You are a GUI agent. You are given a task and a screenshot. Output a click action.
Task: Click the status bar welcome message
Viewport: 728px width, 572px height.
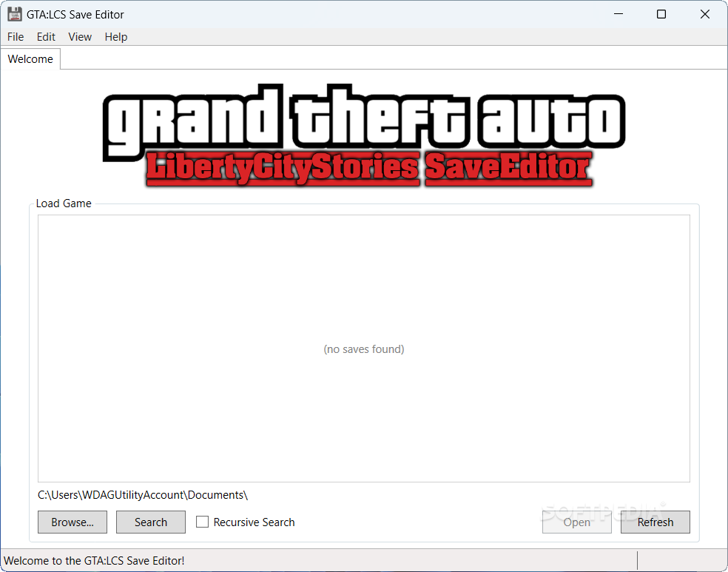(94, 560)
